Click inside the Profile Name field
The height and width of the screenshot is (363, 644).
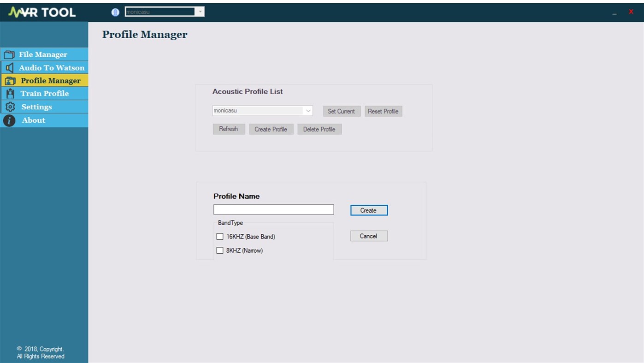tap(273, 209)
